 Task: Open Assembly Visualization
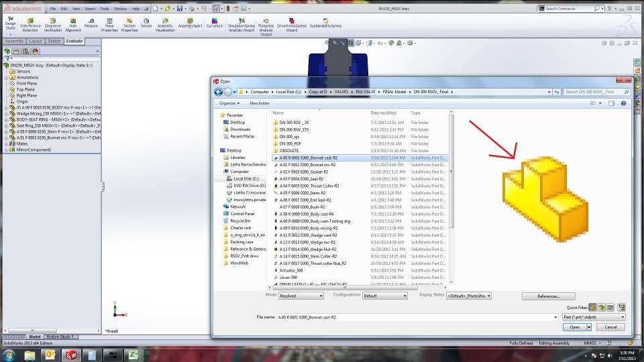(165, 25)
